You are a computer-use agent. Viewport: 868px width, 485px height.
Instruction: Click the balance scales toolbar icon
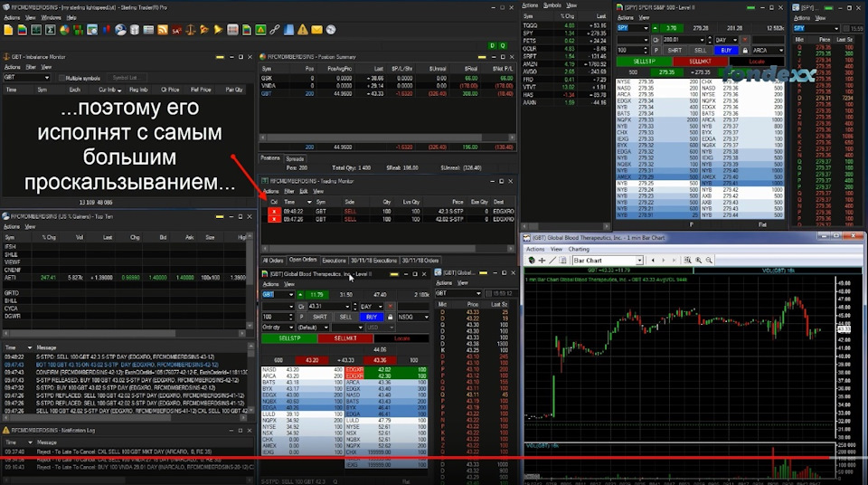(191, 30)
